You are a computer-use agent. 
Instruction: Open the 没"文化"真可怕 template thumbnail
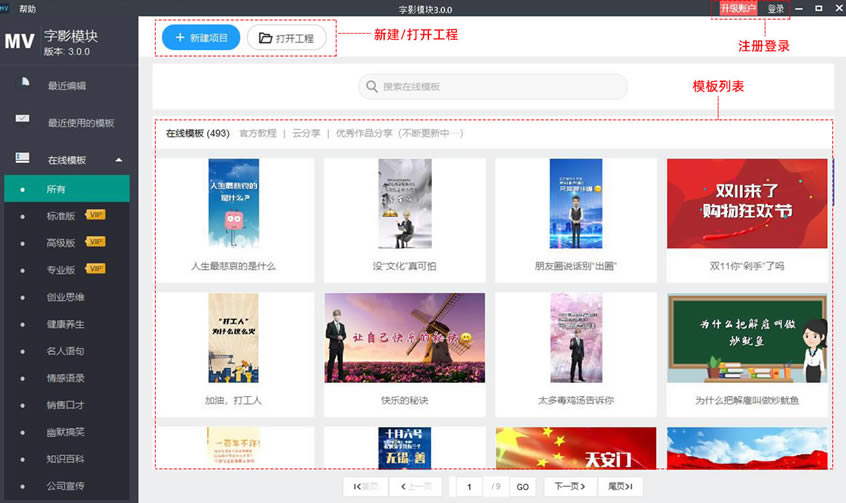pos(405,203)
